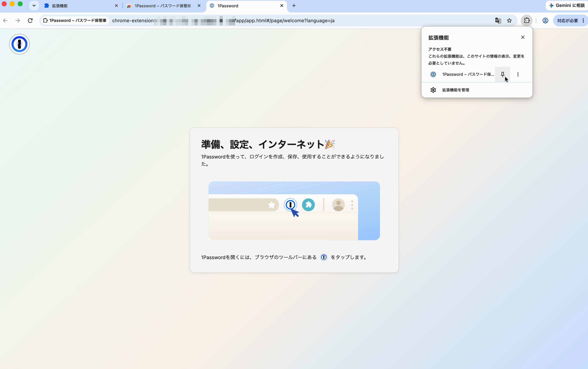This screenshot has height=369, width=588.
Task: Click the アクセス不要 label in popup
Action: pyautogui.click(x=440, y=49)
